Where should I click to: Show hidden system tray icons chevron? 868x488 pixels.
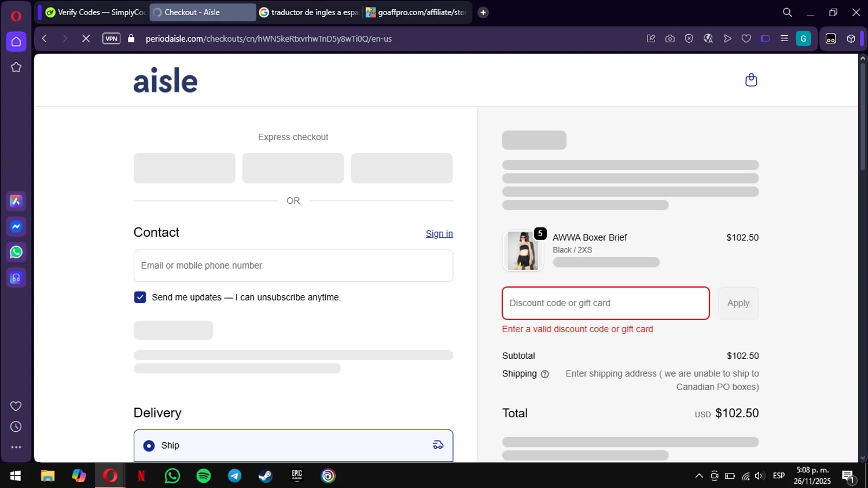coord(699,476)
